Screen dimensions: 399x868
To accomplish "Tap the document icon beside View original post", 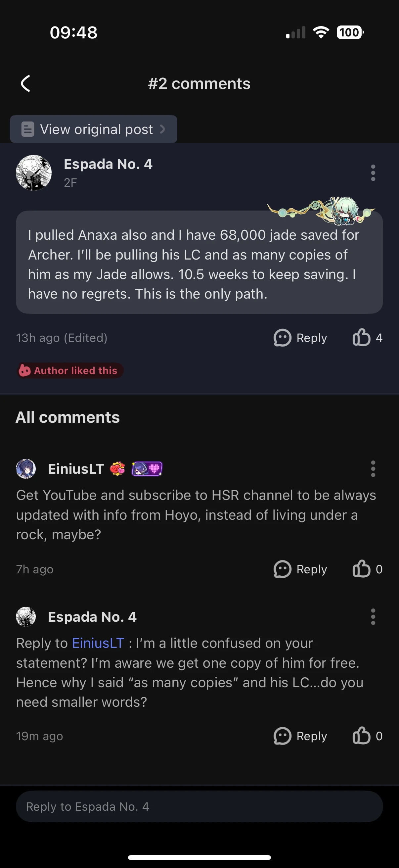I will pyautogui.click(x=27, y=129).
